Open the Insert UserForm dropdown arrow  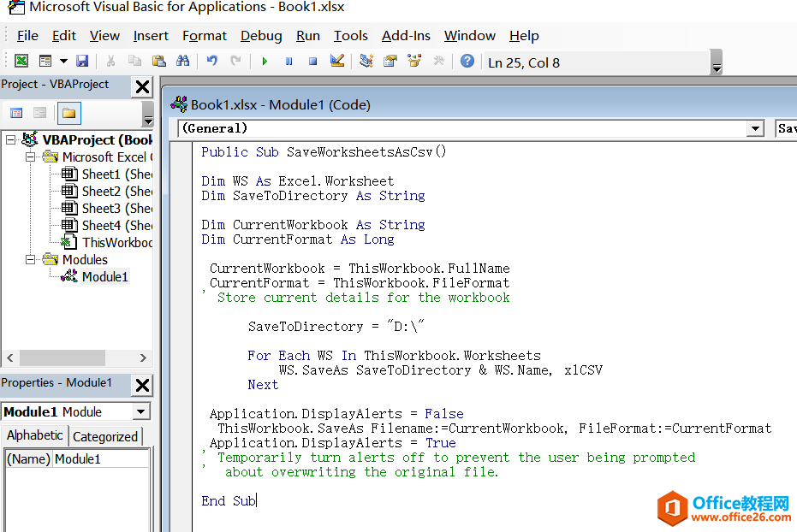62,60
